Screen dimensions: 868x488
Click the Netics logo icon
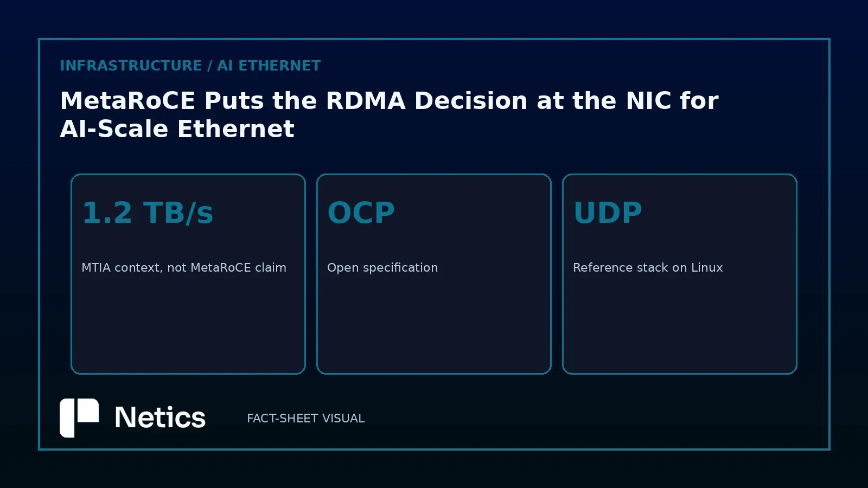[79, 418]
